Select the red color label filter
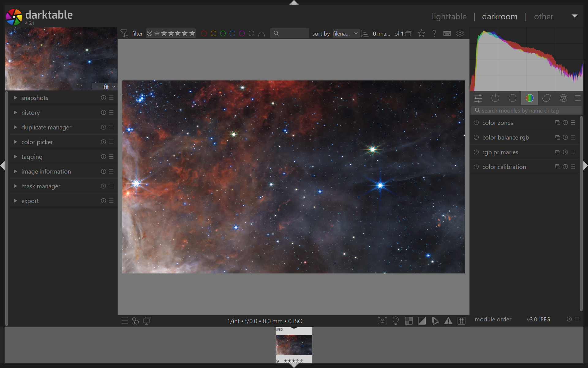 coord(204,33)
